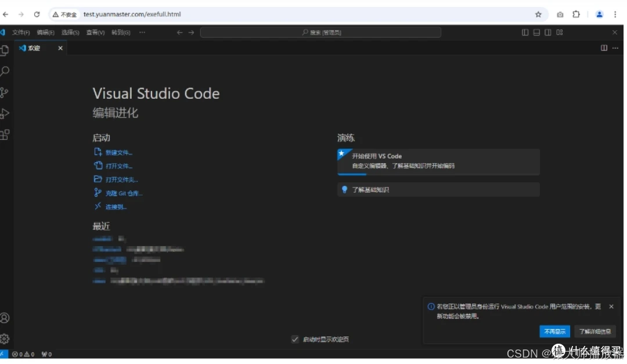Close the 欢迎 tab
The height and width of the screenshot is (364, 627).
pyautogui.click(x=60, y=48)
